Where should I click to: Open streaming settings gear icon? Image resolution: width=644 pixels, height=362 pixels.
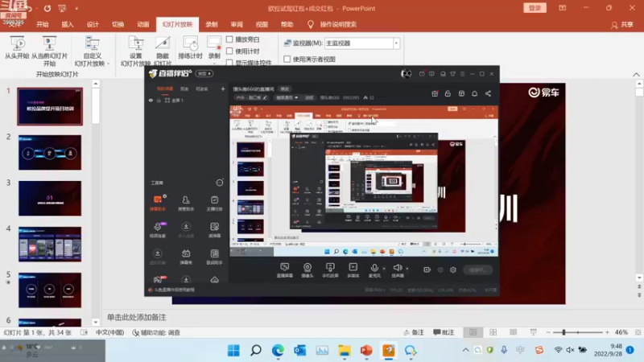click(453, 269)
